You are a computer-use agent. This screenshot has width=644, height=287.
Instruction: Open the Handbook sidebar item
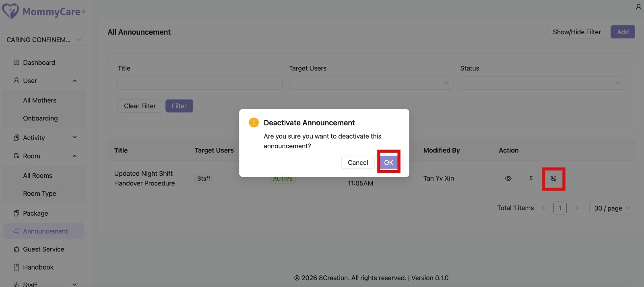point(38,267)
